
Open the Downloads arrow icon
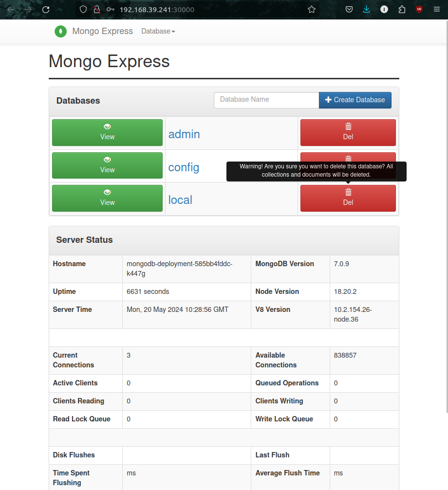tap(366, 10)
